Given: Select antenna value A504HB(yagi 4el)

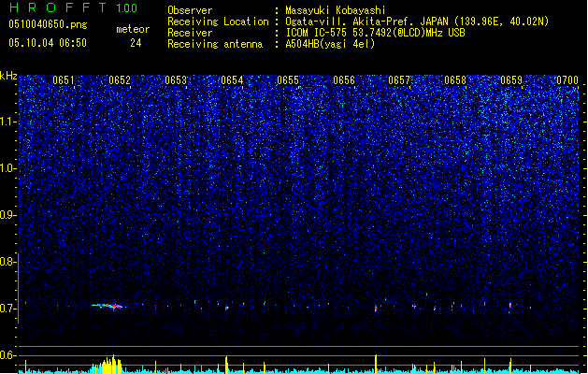Looking at the screenshot, I should point(330,44).
